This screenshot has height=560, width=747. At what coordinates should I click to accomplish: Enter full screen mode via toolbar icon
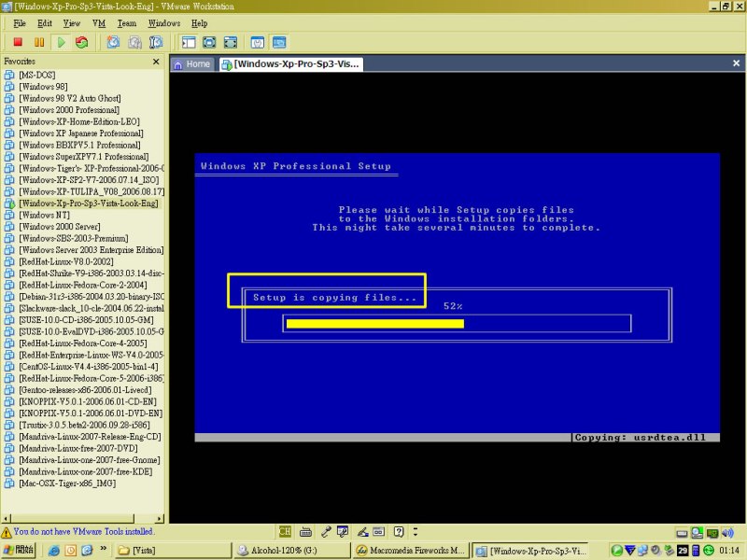click(x=231, y=42)
